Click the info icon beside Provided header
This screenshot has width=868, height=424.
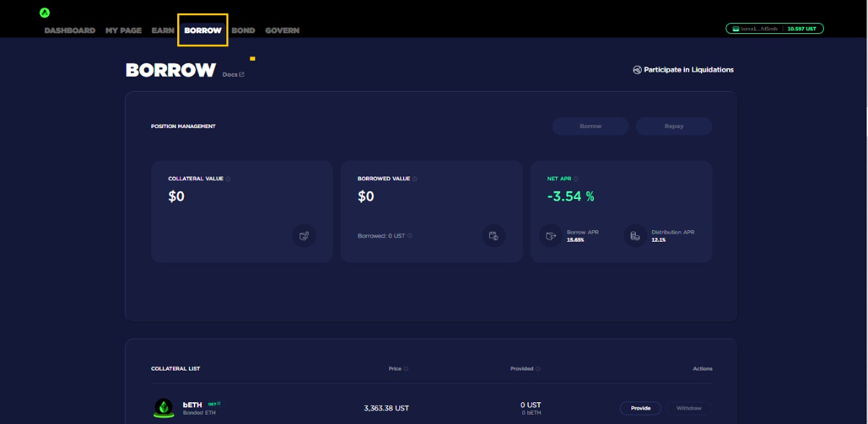(x=538, y=369)
